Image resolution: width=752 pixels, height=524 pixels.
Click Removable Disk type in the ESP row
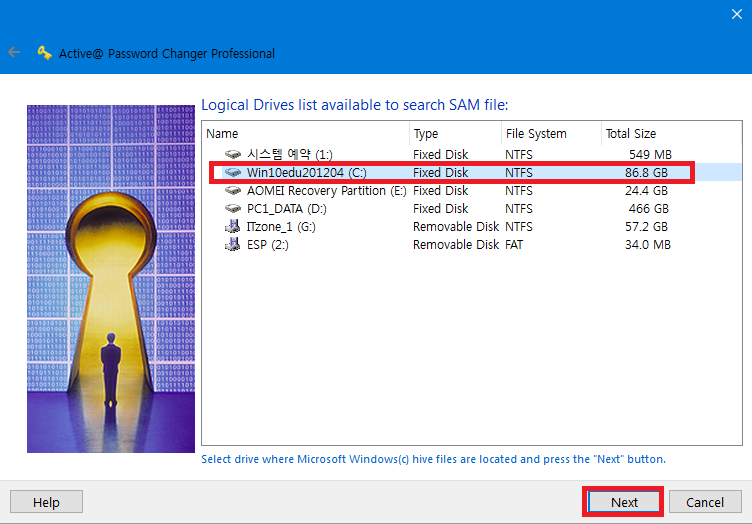(456, 245)
